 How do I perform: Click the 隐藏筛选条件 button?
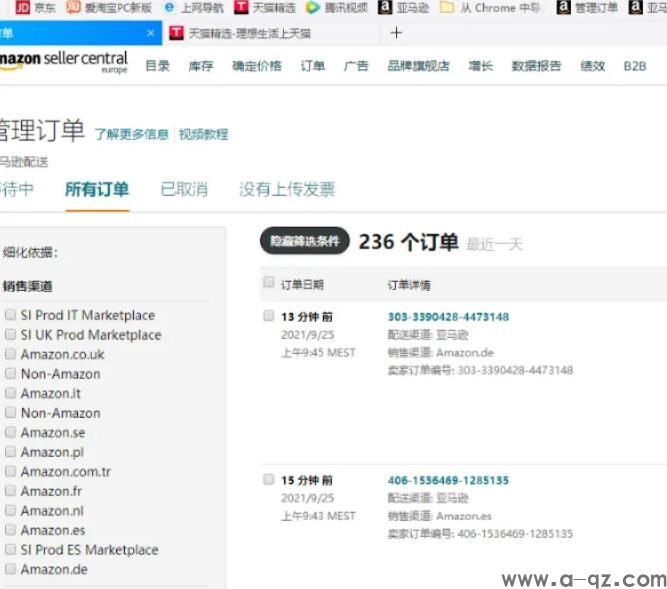[305, 241]
